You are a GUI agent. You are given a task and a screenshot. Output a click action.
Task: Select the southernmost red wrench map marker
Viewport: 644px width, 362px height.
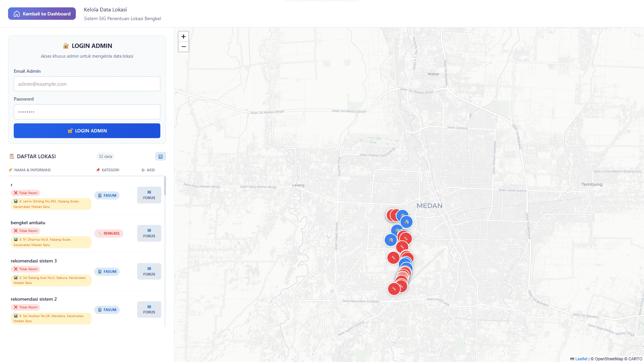tap(394, 289)
